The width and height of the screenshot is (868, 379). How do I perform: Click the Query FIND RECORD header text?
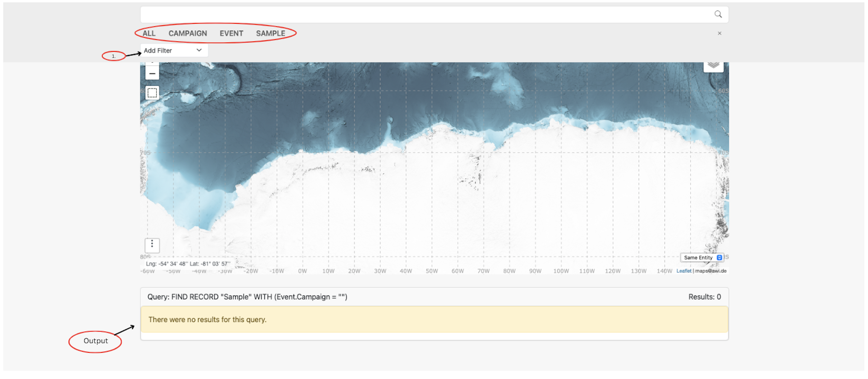tap(247, 297)
